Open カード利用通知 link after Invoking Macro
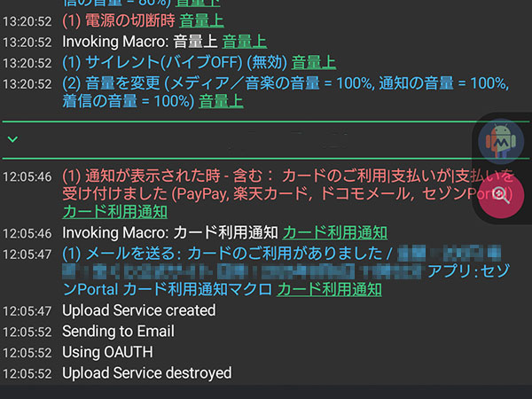This screenshot has height=399, width=532. [334, 233]
